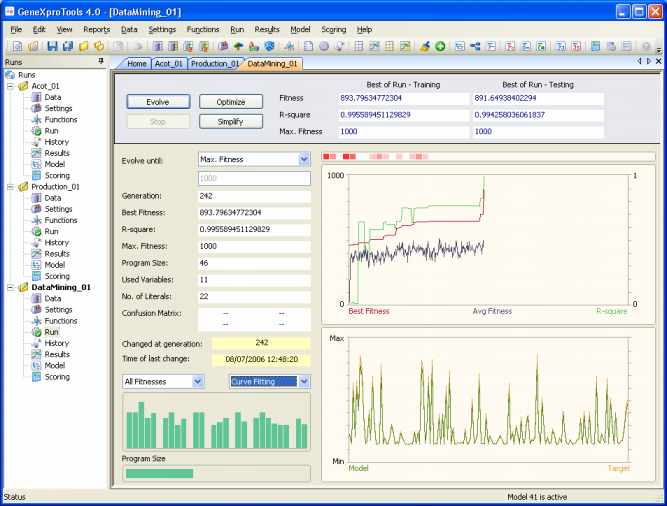Screen dimensions: 667x506
Task: Select Results under Acot_01
Action: [x=57, y=153]
